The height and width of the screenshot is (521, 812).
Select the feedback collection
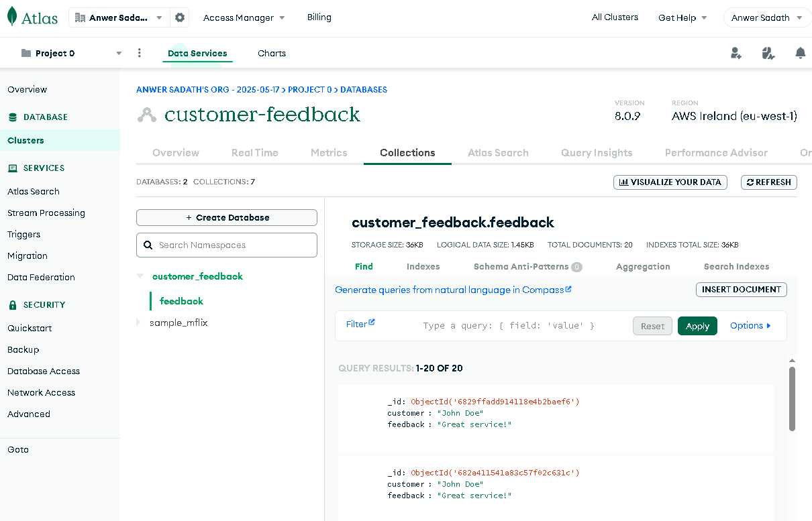coord(181,301)
